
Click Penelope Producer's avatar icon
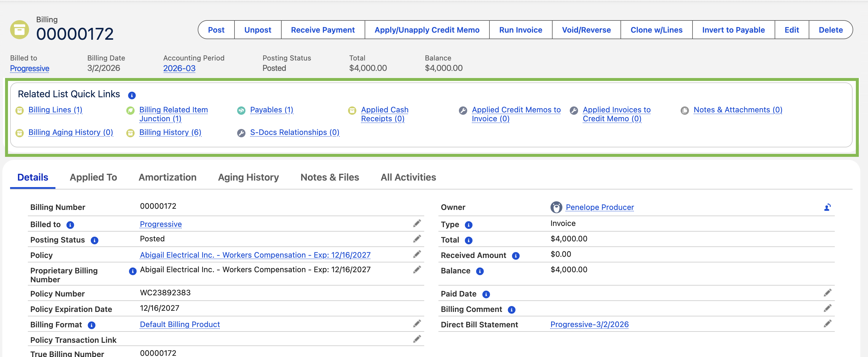(556, 207)
